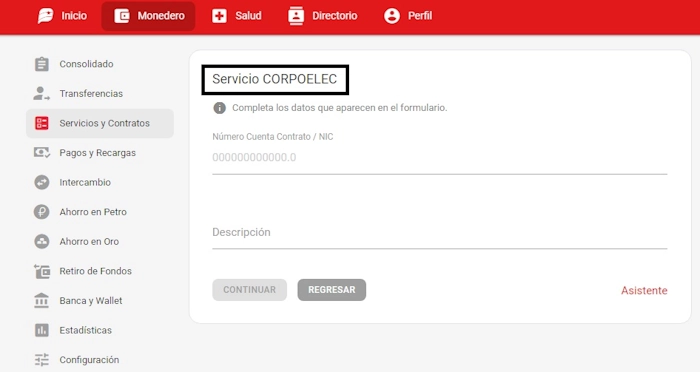The image size is (700, 372).
Task: Focus the Descripción input field
Action: pyautogui.click(x=440, y=233)
